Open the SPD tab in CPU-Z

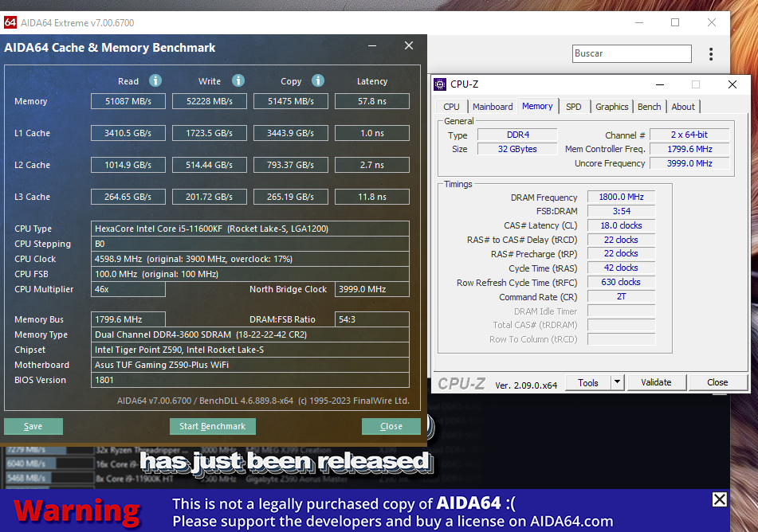coord(574,107)
